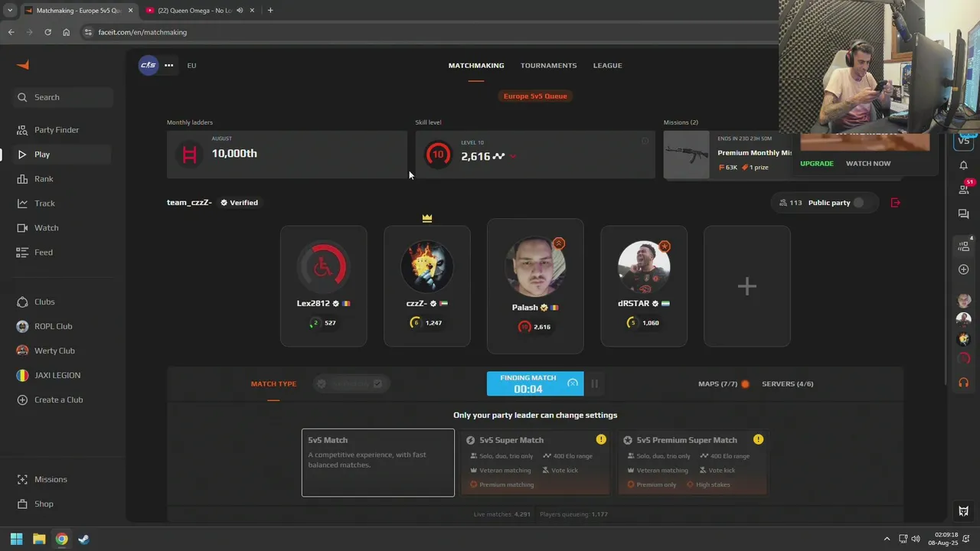
Task: Open czzZ- party leader card
Action: tap(427, 286)
